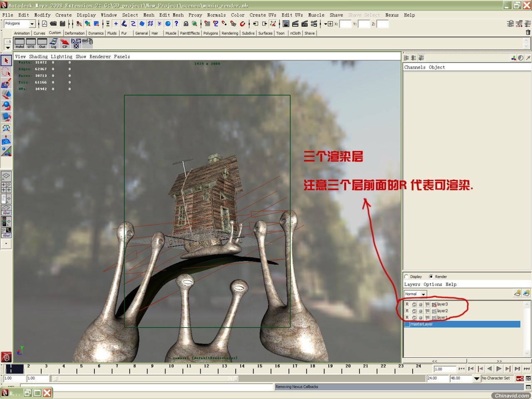Create new empty render layer icon
Screen dimensions: 532x399
pos(517,293)
